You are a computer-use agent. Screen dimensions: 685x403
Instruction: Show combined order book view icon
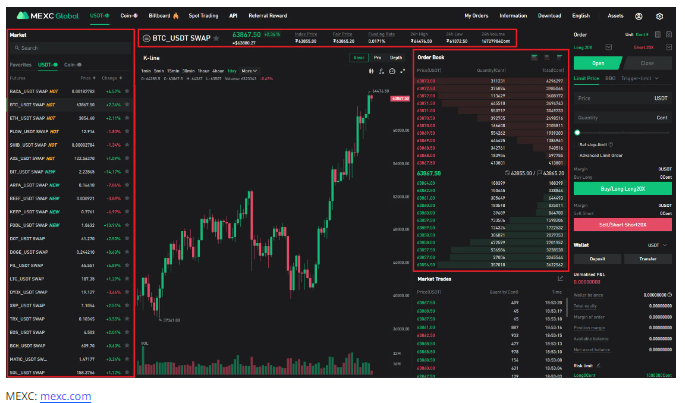(x=534, y=57)
